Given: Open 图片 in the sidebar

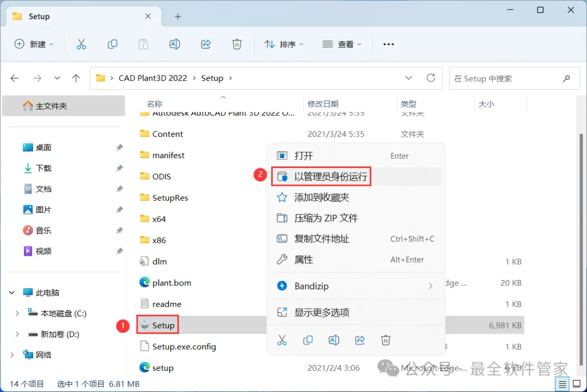Looking at the screenshot, I should [x=43, y=210].
